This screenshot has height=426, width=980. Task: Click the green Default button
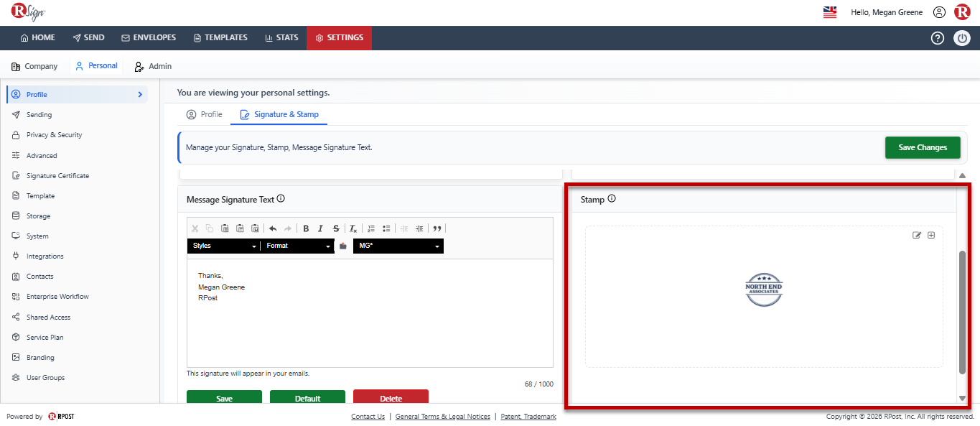coord(307,397)
